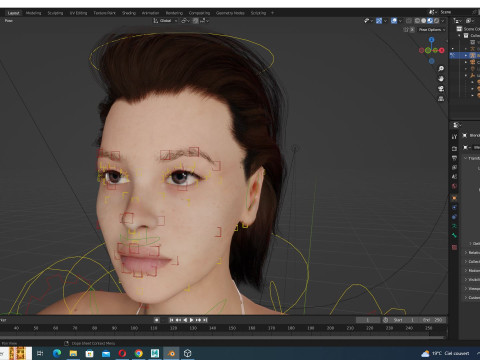Open Microsoft Edge from the taskbar

point(57,353)
